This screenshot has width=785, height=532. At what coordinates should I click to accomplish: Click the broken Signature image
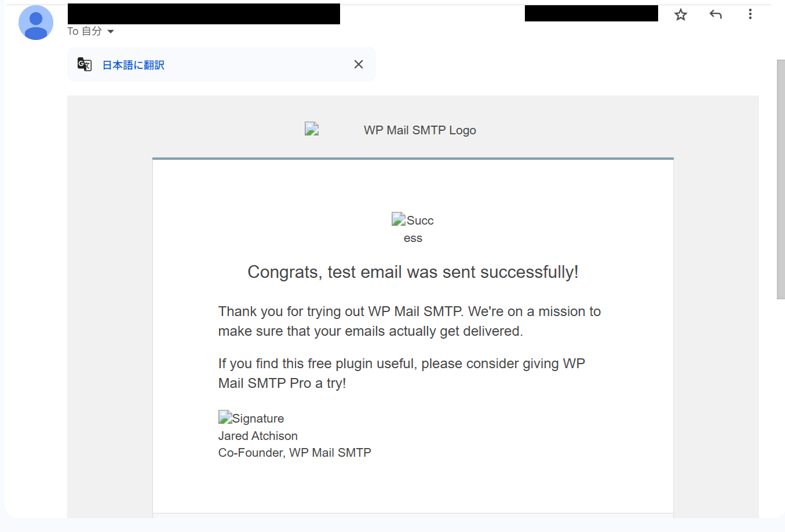coord(225,417)
